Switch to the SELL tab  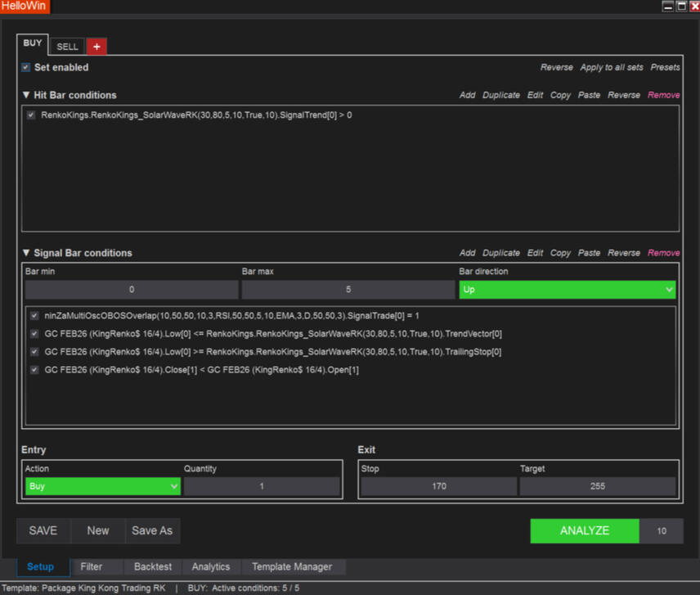click(68, 47)
